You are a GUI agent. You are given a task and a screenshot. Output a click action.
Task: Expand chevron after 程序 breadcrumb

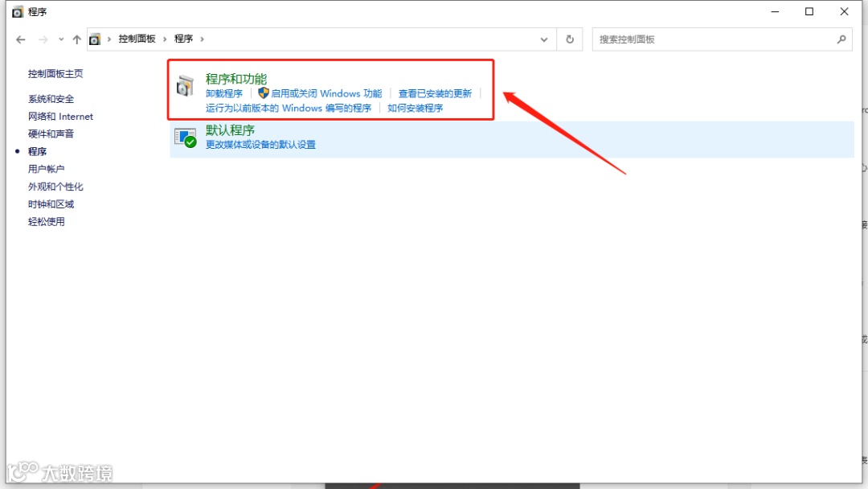(202, 39)
